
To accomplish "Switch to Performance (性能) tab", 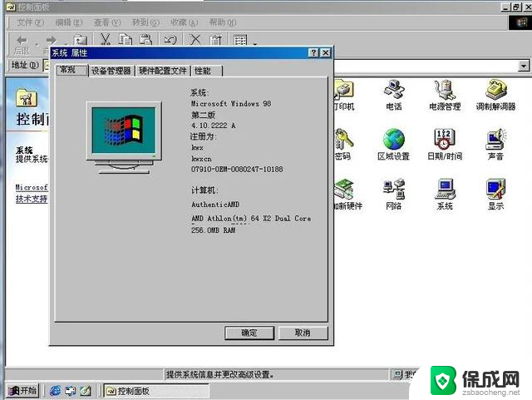I will [206, 71].
